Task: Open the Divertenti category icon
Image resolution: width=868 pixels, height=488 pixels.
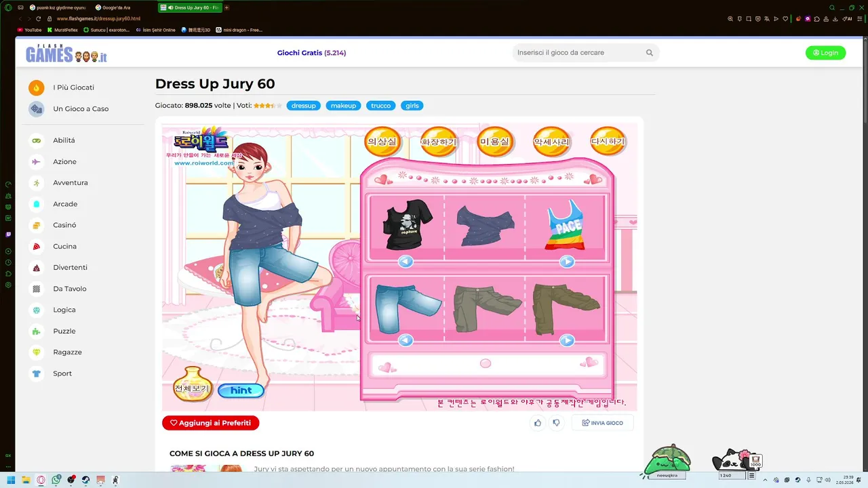Action: [x=37, y=268]
